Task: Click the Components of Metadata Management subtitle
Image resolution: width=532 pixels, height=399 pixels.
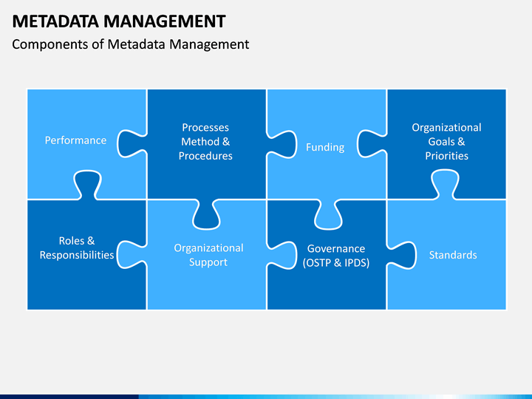Action: (x=131, y=44)
